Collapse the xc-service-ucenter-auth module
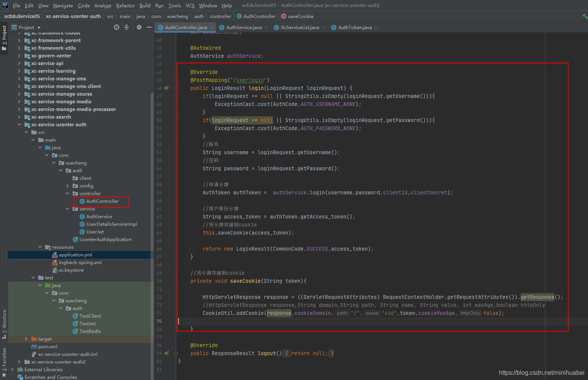 tap(19, 124)
